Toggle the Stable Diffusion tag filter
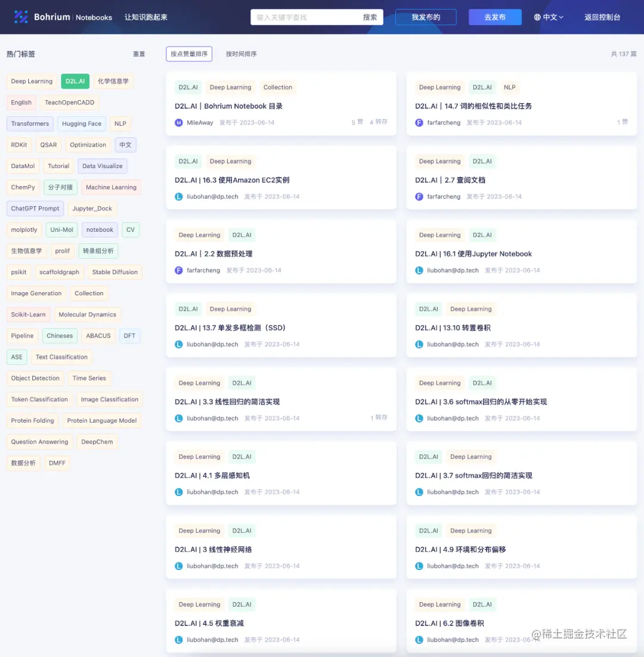The height and width of the screenshot is (657, 644). (114, 272)
